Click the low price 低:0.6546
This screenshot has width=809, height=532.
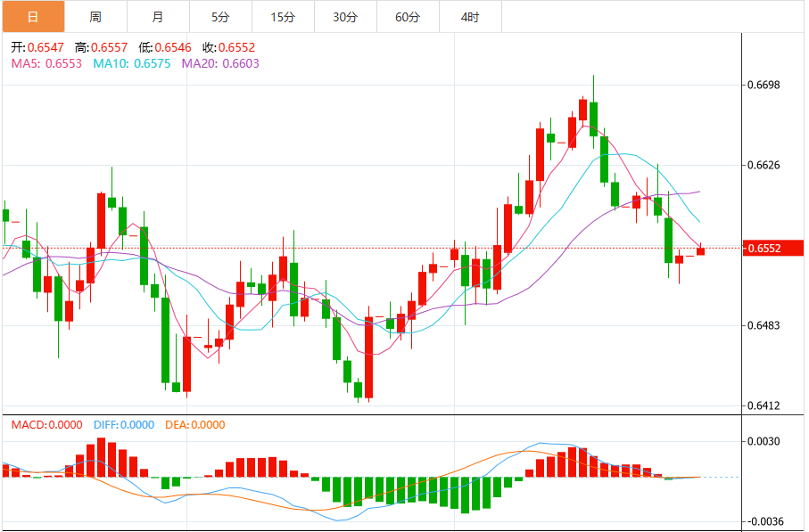165,47
